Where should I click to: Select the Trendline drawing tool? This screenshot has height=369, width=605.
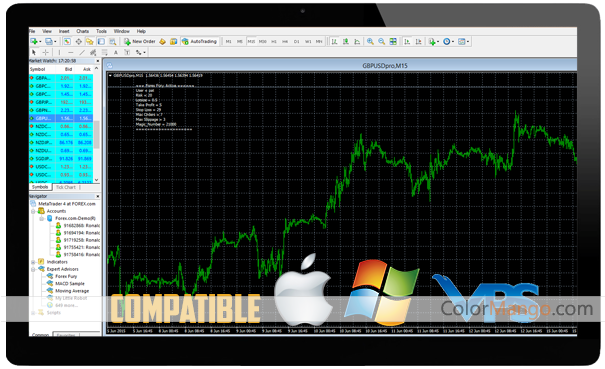pos(82,52)
